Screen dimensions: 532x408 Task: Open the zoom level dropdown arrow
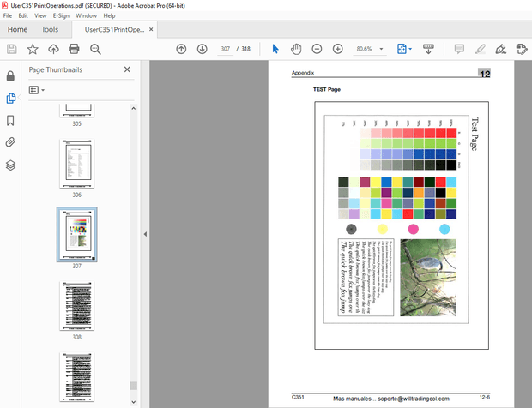[381, 49]
